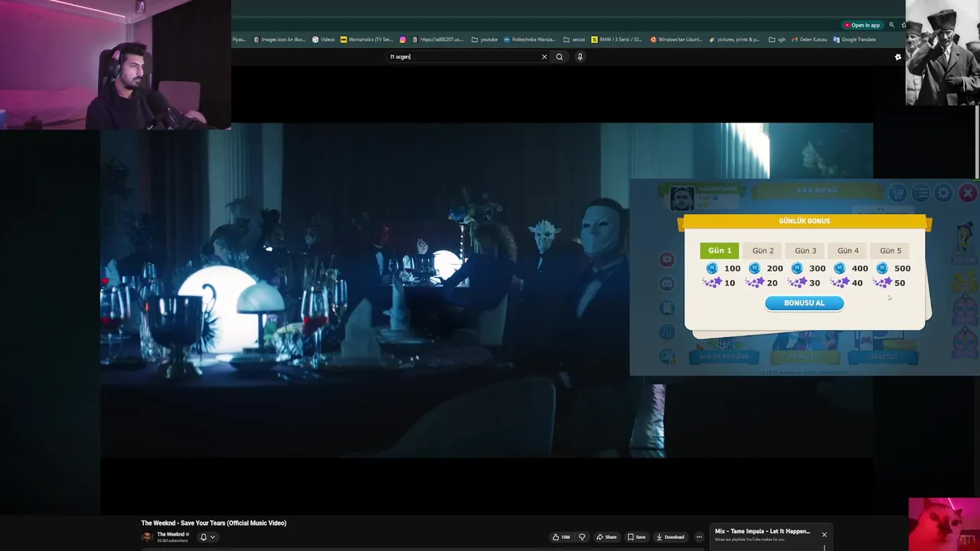Share the video

click(x=606, y=537)
